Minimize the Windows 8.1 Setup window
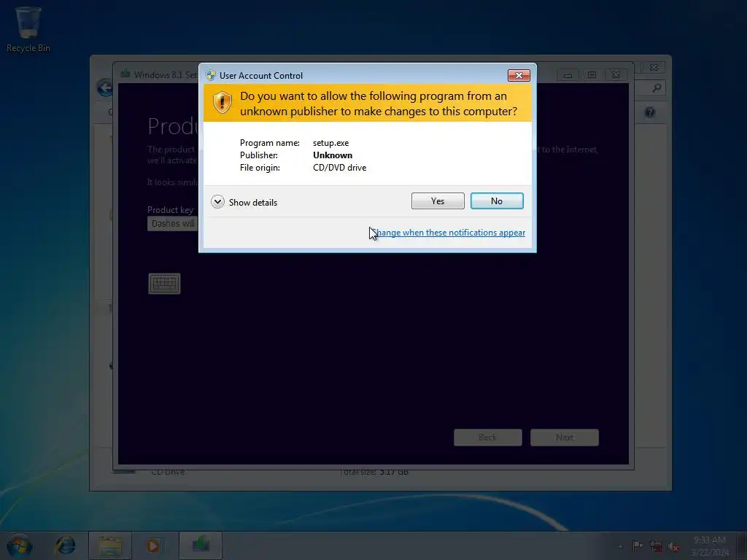Viewport: 747px width, 560px height. click(x=568, y=75)
